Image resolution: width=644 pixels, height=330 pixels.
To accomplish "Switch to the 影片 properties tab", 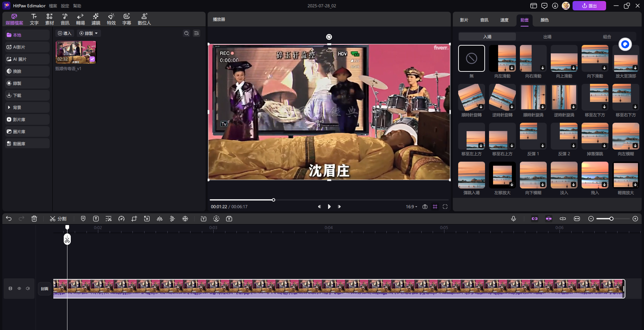I will pyautogui.click(x=464, y=20).
